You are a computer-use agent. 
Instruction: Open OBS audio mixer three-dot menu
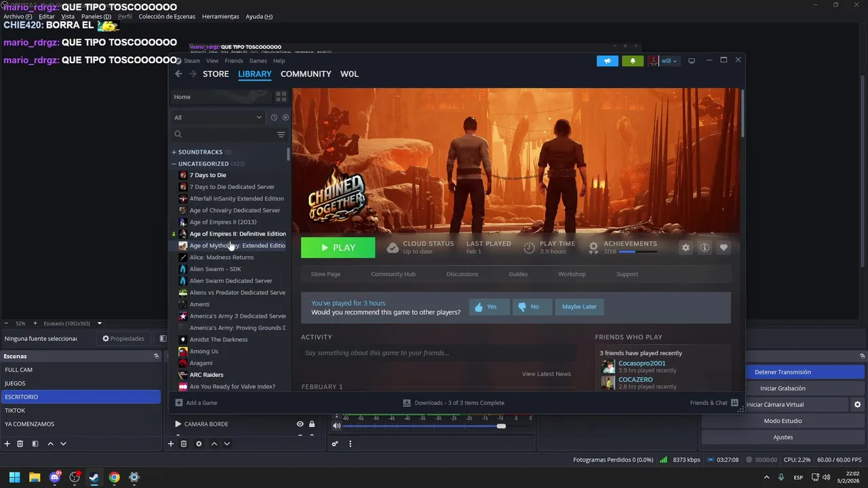point(350,444)
